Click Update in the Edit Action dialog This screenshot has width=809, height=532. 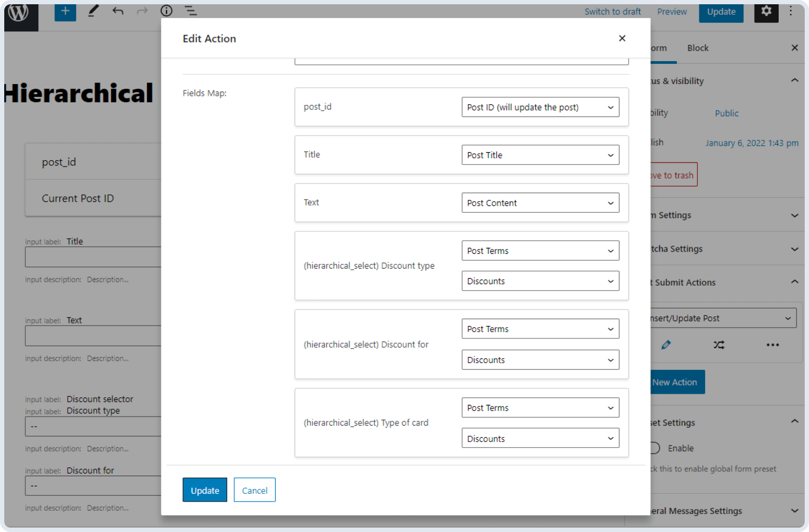(x=204, y=489)
